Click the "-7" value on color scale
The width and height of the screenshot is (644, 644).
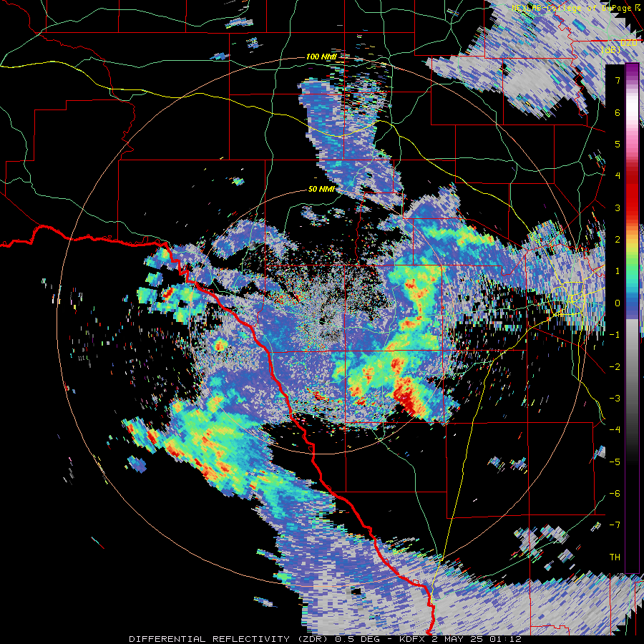pos(615,525)
